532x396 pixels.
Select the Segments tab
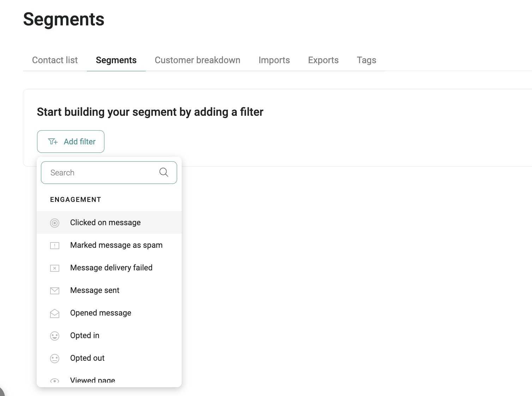(116, 60)
